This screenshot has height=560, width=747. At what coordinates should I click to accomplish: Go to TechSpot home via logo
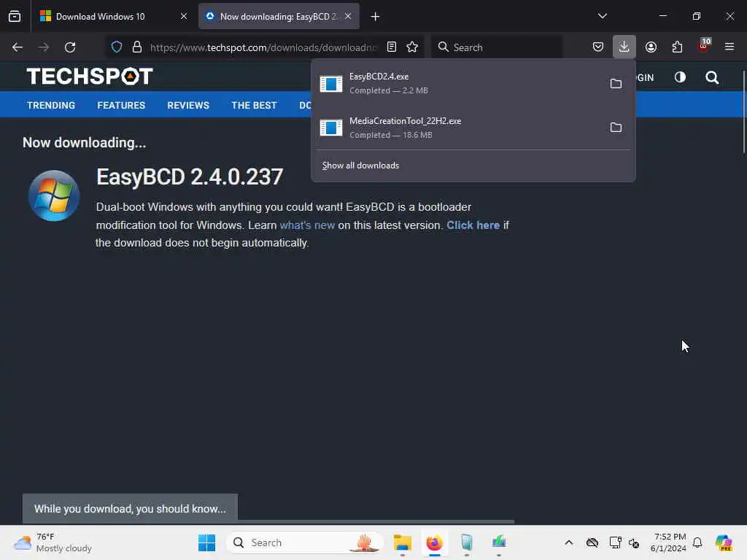pyautogui.click(x=90, y=76)
